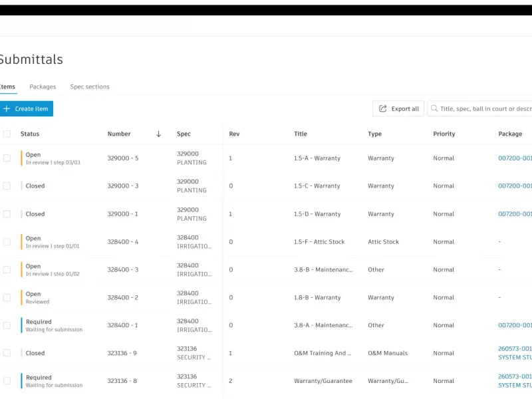Tick the select-all checkbox in header
Screen dimensions: 532x399
7,134
